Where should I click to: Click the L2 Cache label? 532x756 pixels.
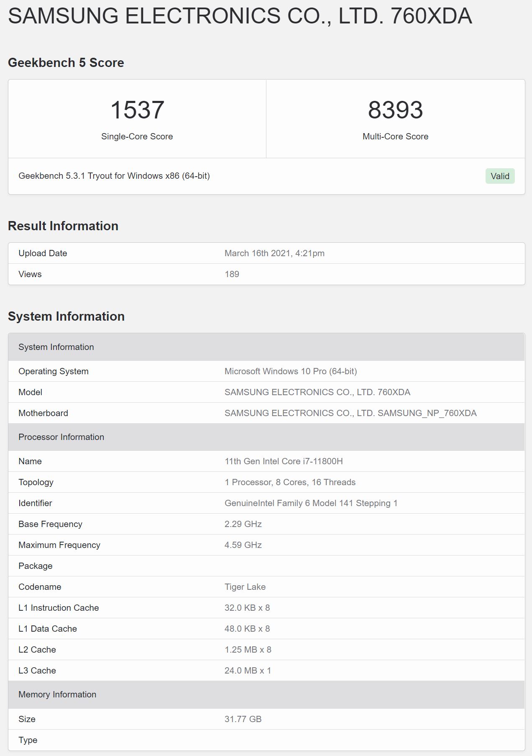[x=37, y=650]
